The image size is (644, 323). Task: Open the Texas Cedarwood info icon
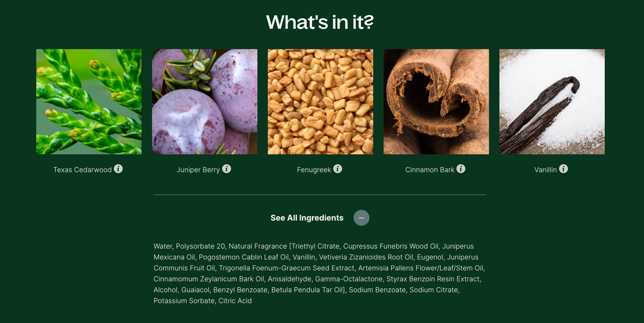[118, 168]
